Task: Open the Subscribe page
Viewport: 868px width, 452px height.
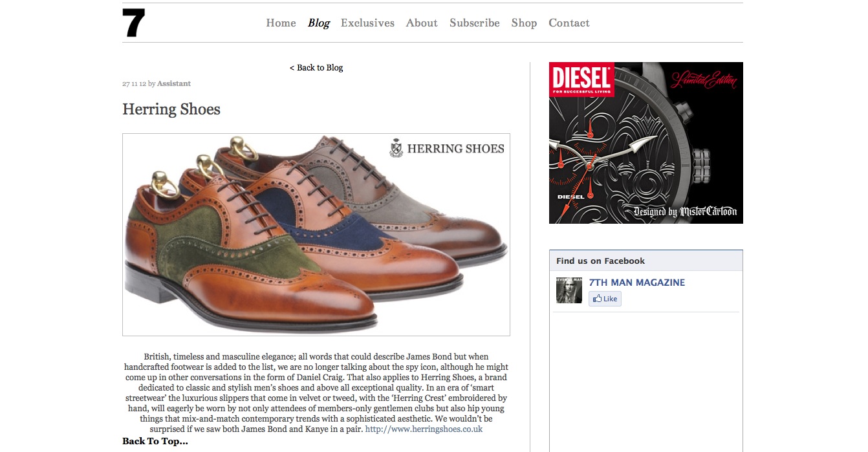Action: click(475, 23)
